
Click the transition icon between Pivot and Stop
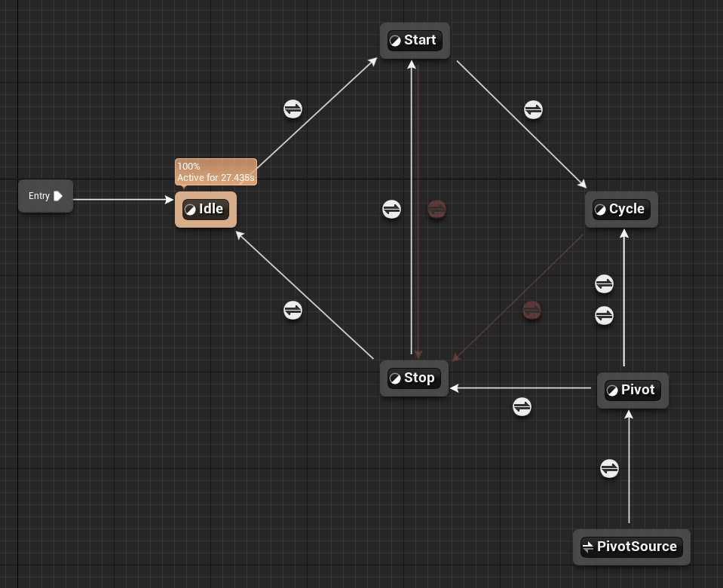pos(522,407)
